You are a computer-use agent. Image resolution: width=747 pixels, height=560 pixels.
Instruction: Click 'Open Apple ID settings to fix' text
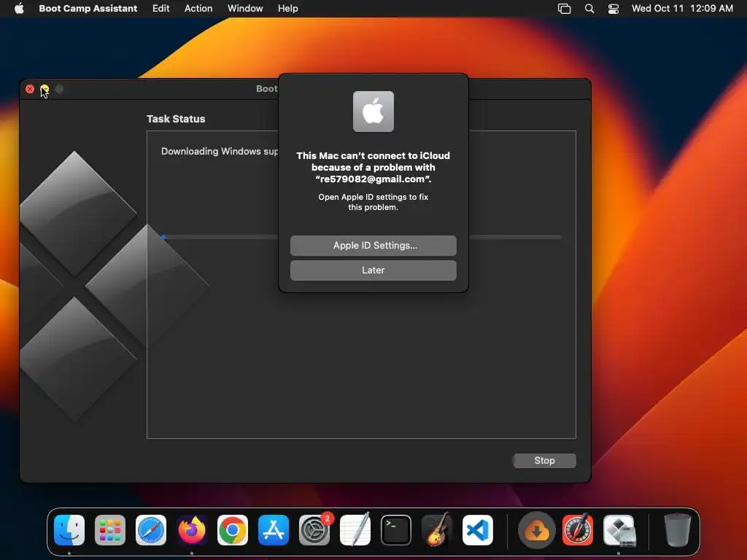click(373, 197)
